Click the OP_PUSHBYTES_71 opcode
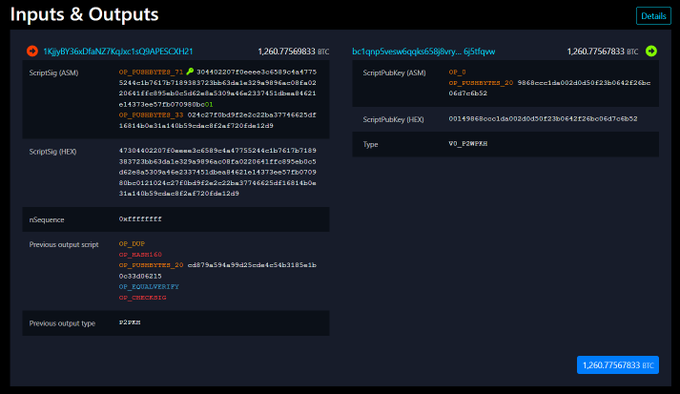Screen dimensions: 680x394 (151, 72)
